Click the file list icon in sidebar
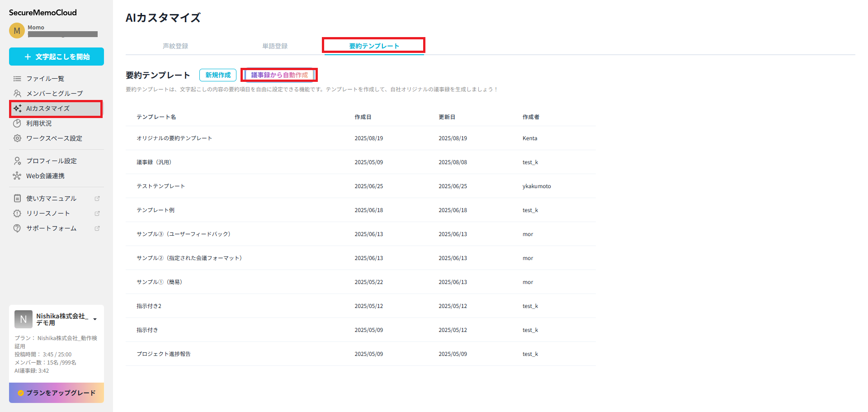 [17, 79]
